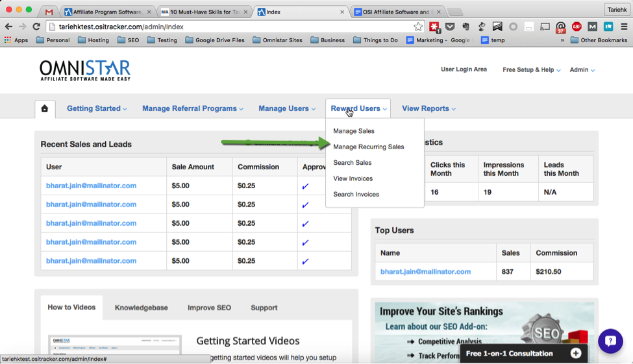Show hidden bookmarks with the chevron
The image size is (633, 364).
[562, 40]
